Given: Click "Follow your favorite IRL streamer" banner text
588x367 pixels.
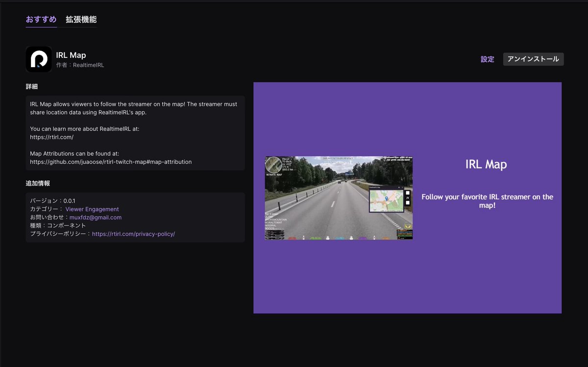Looking at the screenshot, I should (488, 201).
